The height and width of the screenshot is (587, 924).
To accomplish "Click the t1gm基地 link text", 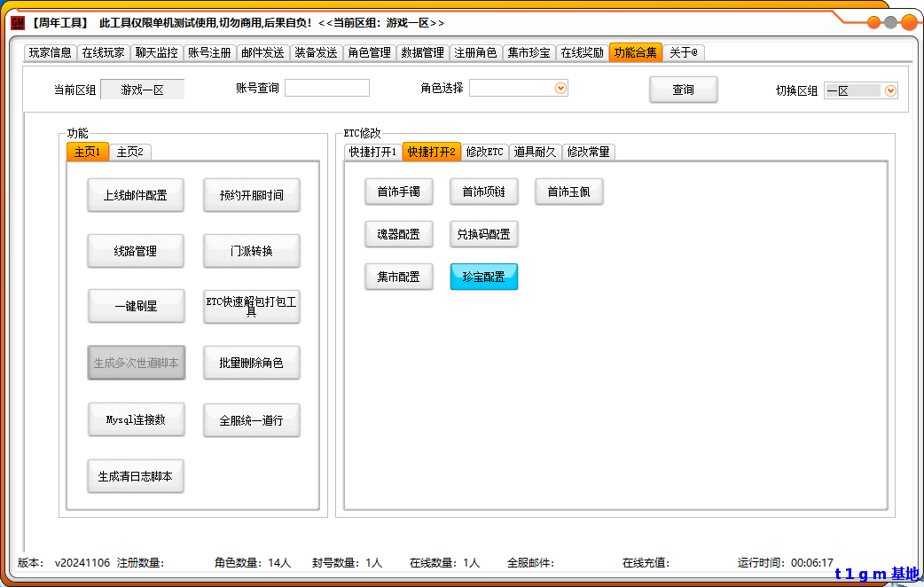I will pos(876,574).
